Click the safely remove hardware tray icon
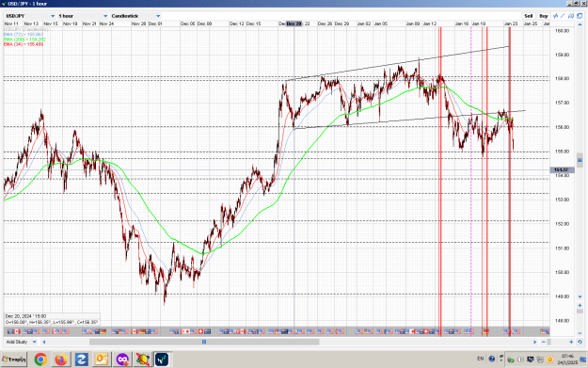This screenshot has width=588, height=368. pos(511,360)
